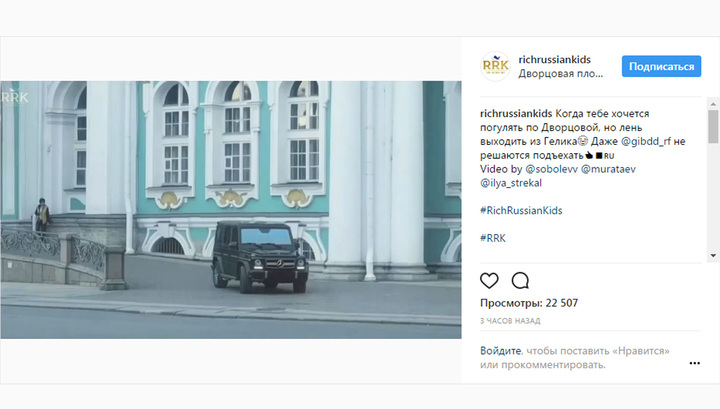Viewport: 720px width, 409px height.
Task: Click the scrollbar up arrow in caption
Action: coord(713,104)
